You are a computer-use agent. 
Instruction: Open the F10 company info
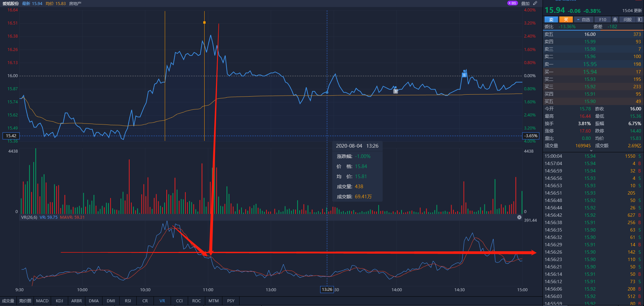point(603,19)
